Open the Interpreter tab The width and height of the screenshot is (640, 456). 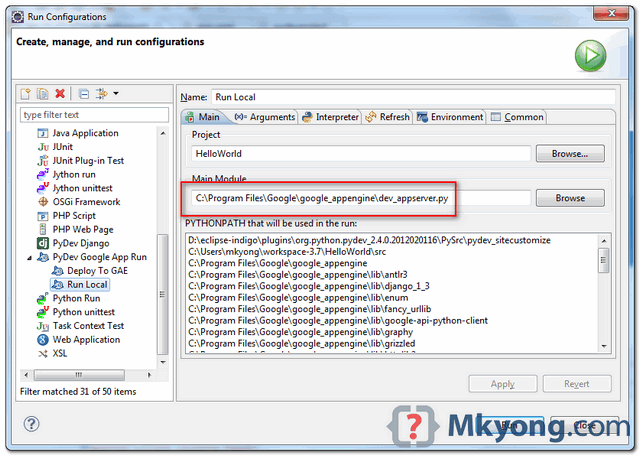point(330,117)
